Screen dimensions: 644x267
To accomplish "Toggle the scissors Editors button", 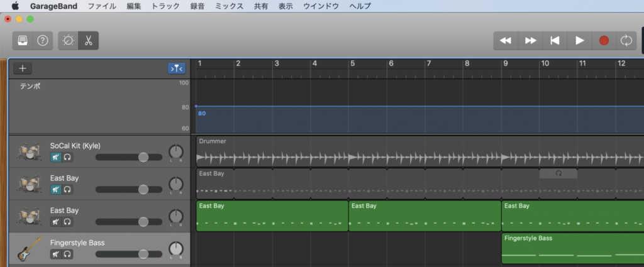I will pos(88,41).
